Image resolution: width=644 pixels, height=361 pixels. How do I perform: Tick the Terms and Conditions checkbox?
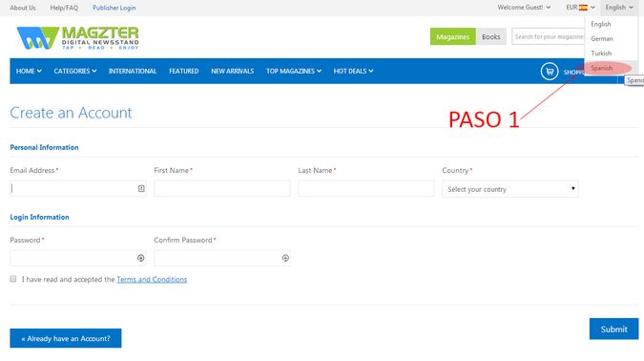13,279
